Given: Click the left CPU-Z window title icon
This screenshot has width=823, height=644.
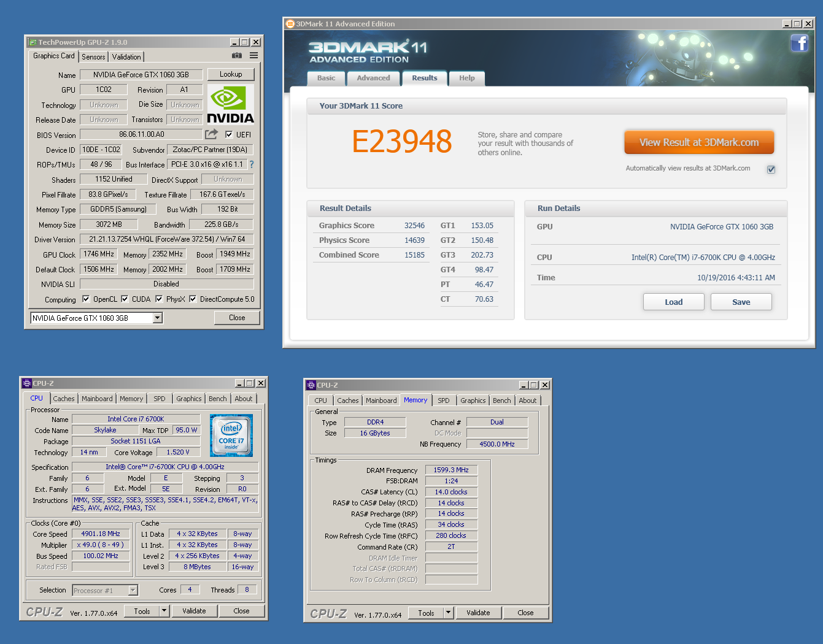Looking at the screenshot, I should pos(27,383).
